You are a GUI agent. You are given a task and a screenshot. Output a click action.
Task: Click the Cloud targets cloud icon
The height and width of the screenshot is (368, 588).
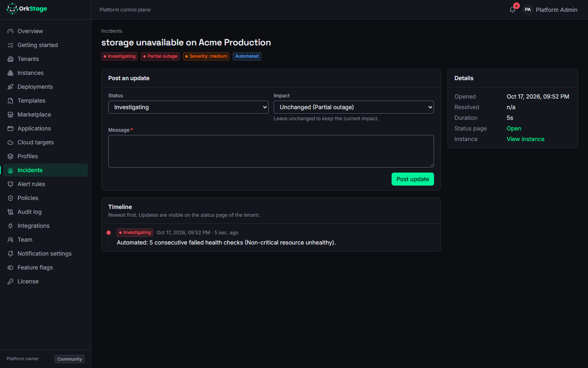coord(11,142)
